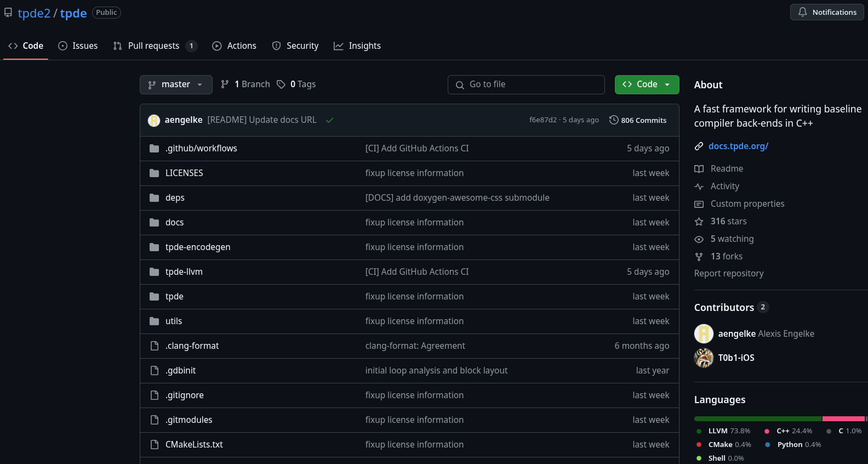The width and height of the screenshot is (868, 464).
Task: Click the folder icon next to deps
Action: [x=155, y=198]
